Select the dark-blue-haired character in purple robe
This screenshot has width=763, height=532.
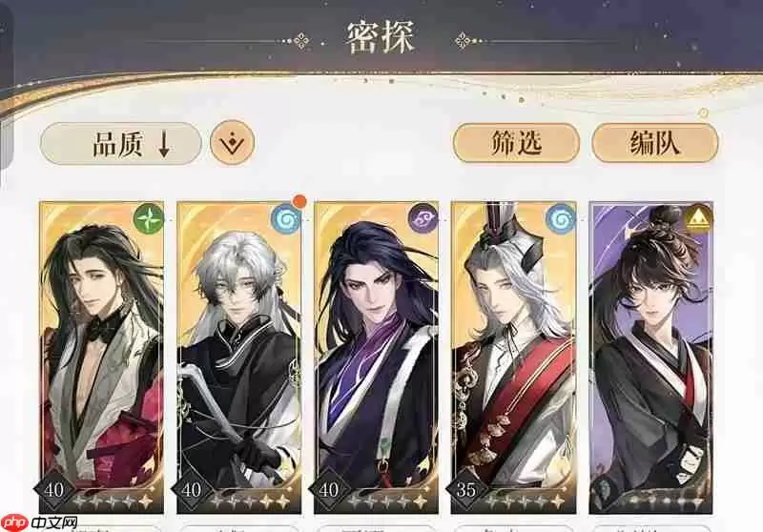click(x=376, y=358)
